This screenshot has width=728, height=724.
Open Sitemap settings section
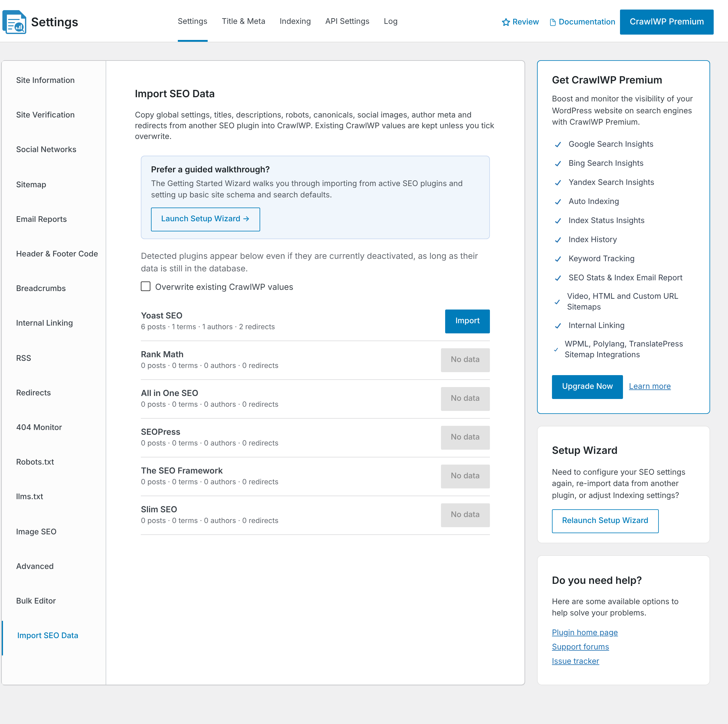pyautogui.click(x=31, y=185)
